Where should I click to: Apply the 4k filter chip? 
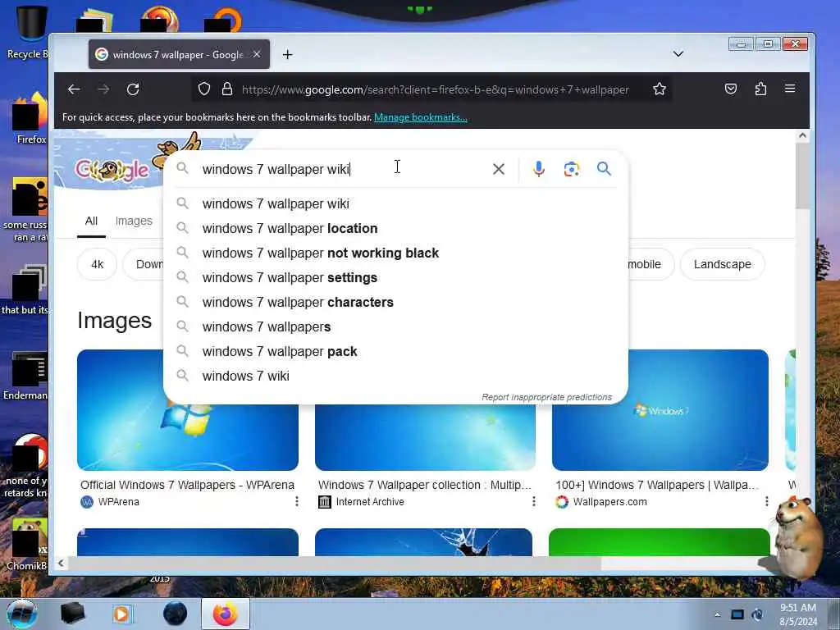[97, 264]
